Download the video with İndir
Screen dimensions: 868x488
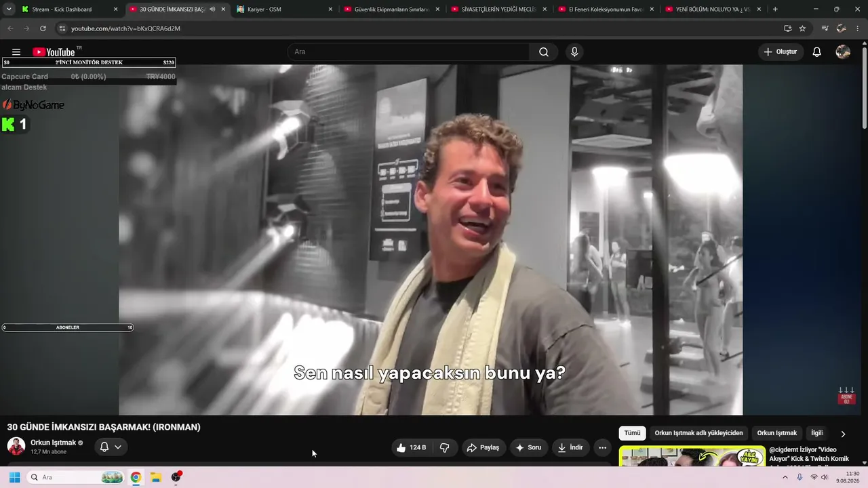[x=570, y=447]
